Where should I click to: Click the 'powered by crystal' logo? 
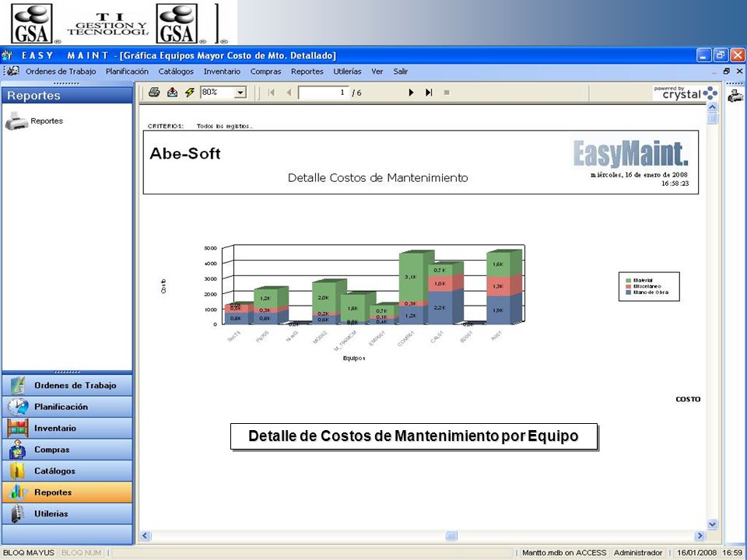[x=685, y=93]
